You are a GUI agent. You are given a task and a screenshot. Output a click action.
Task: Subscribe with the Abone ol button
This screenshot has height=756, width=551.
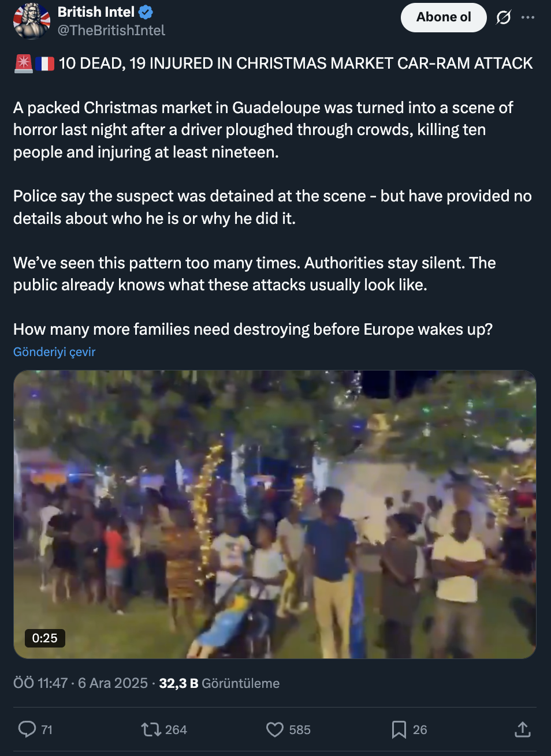(x=444, y=17)
